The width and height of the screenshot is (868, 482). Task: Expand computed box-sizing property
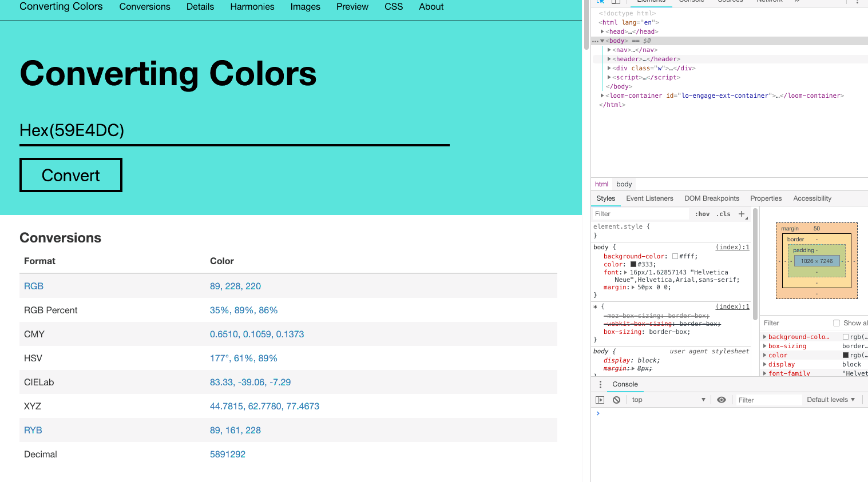(x=765, y=346)
